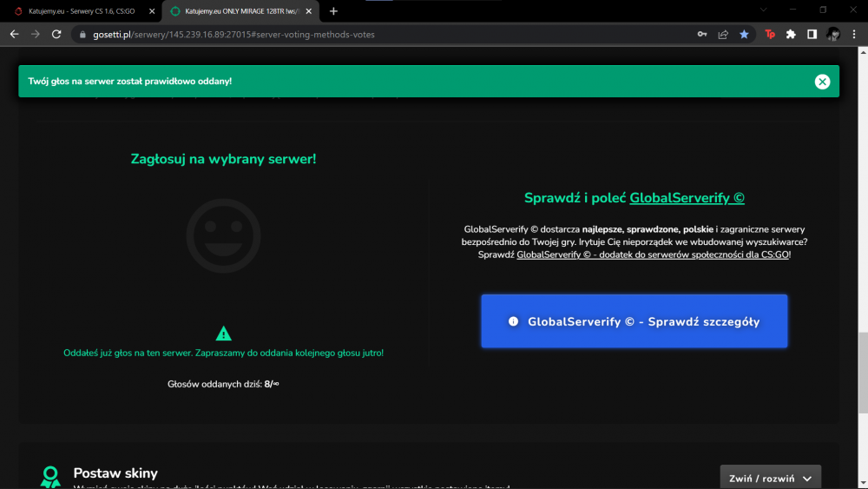Click the vertical scrollbar thumb
This screenshot has height=489, width=868.
tap(863, 372)
